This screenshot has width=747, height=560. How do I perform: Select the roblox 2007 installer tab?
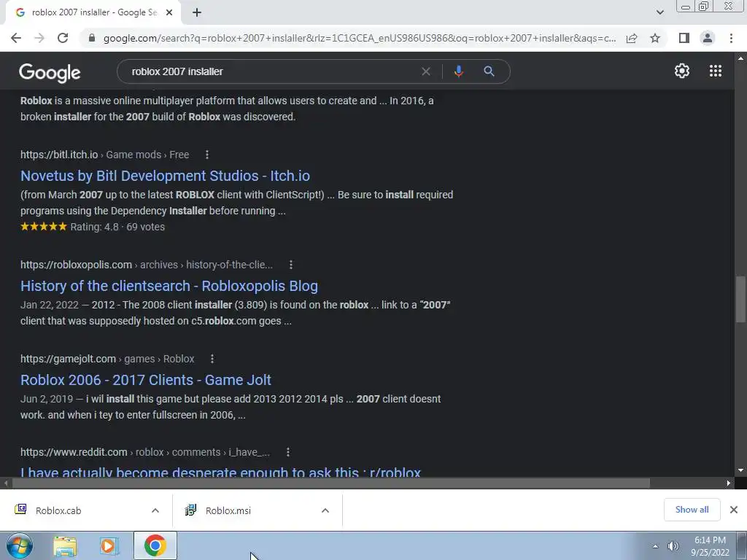click(x=94, y=12)
